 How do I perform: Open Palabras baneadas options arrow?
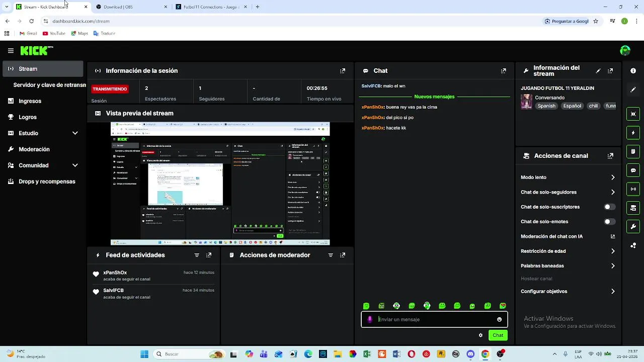(613, 266)
